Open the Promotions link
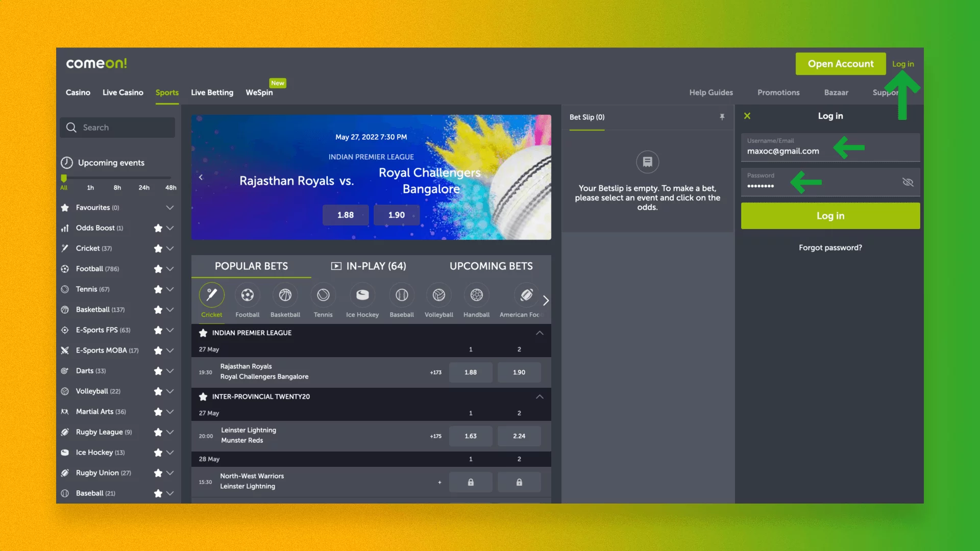980x551 pixels. pos(778,92)
